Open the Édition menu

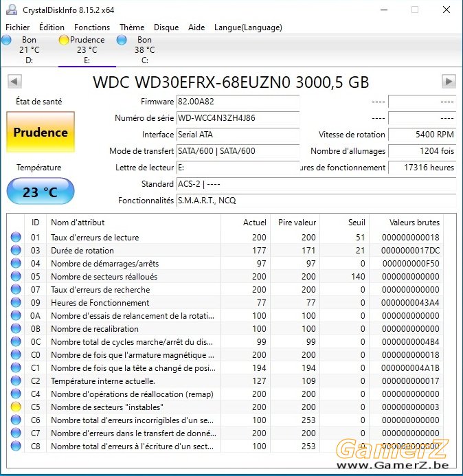click(52, 27)
